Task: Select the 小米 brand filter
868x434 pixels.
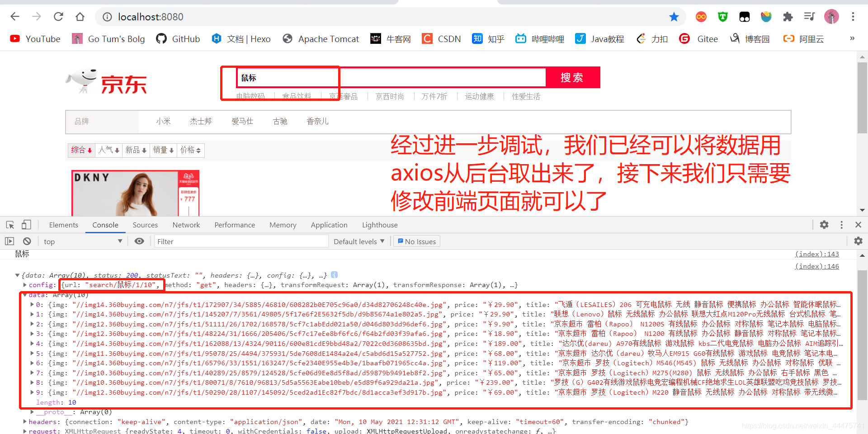Action: point(164,121)
